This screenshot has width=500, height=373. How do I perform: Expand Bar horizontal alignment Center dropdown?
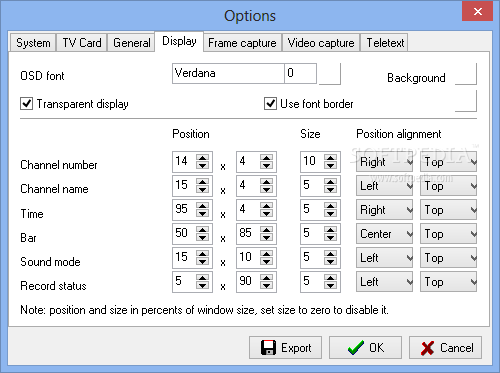(x=384, y=234)
